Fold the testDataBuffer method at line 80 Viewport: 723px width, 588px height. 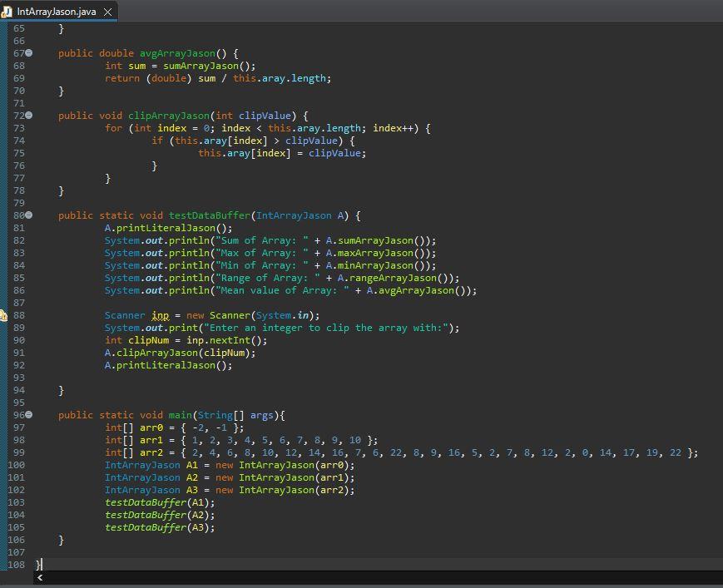point(29,215)
